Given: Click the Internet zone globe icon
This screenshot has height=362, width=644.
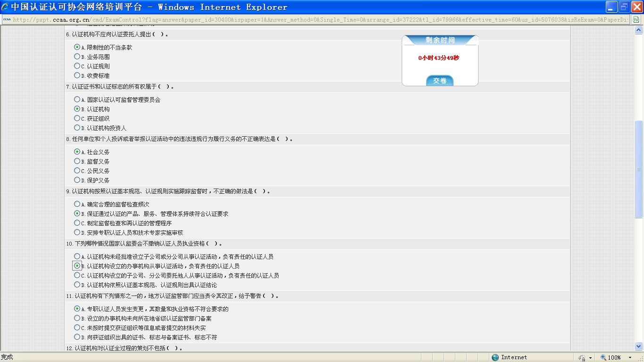Looking at the screenshot, I should [x=495, y=357].
